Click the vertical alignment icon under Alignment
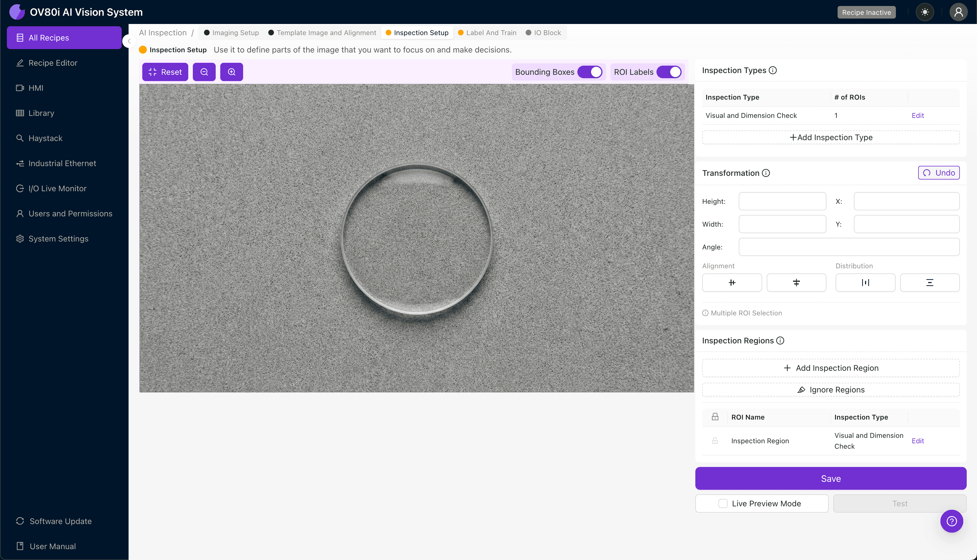This screenshot has height=560, width=977. tap(796, 282)
